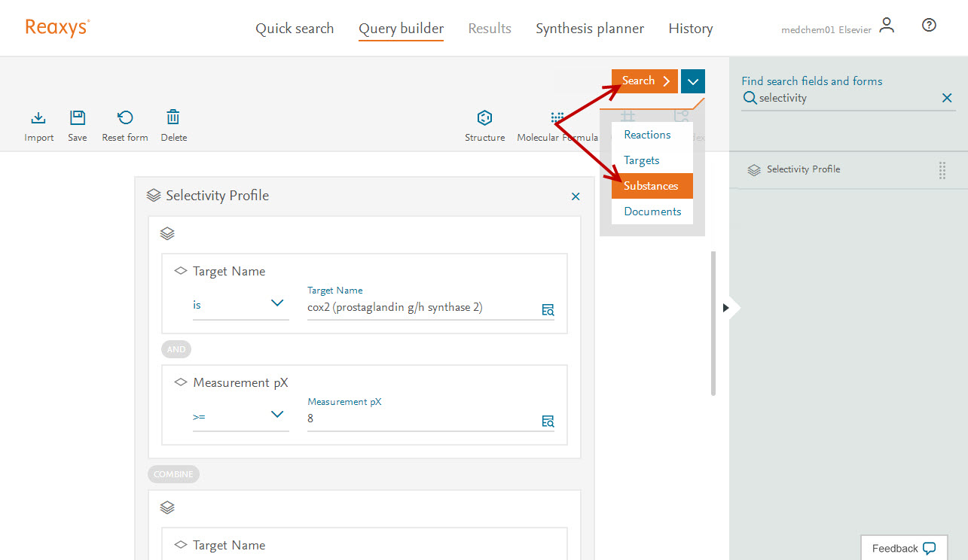Click the Import icon

click(38, 118)
